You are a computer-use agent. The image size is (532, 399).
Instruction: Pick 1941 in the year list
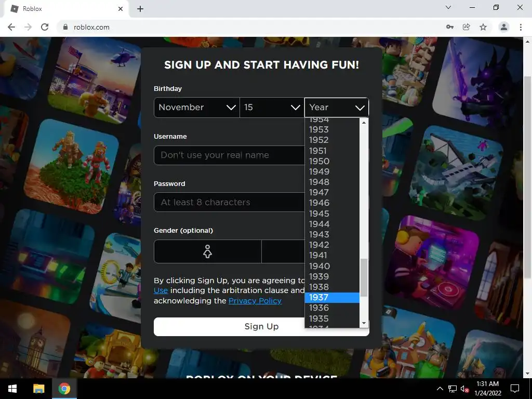332,256
